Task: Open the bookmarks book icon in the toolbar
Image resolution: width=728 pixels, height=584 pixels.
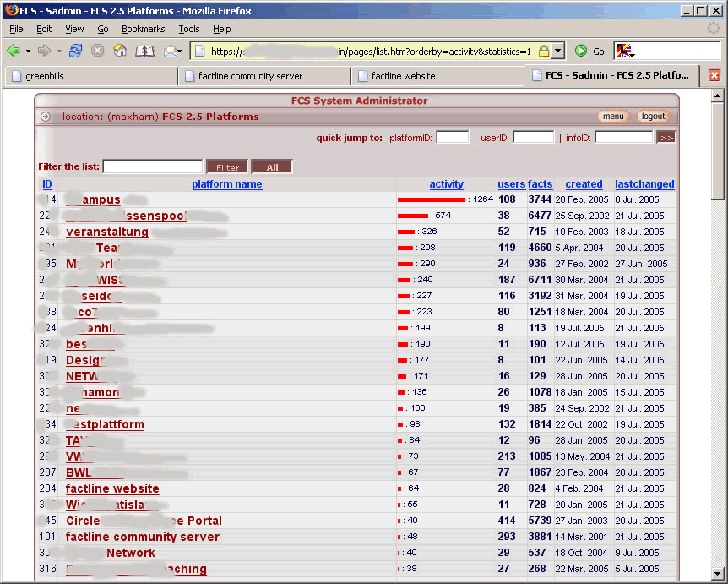Action: 144,51
